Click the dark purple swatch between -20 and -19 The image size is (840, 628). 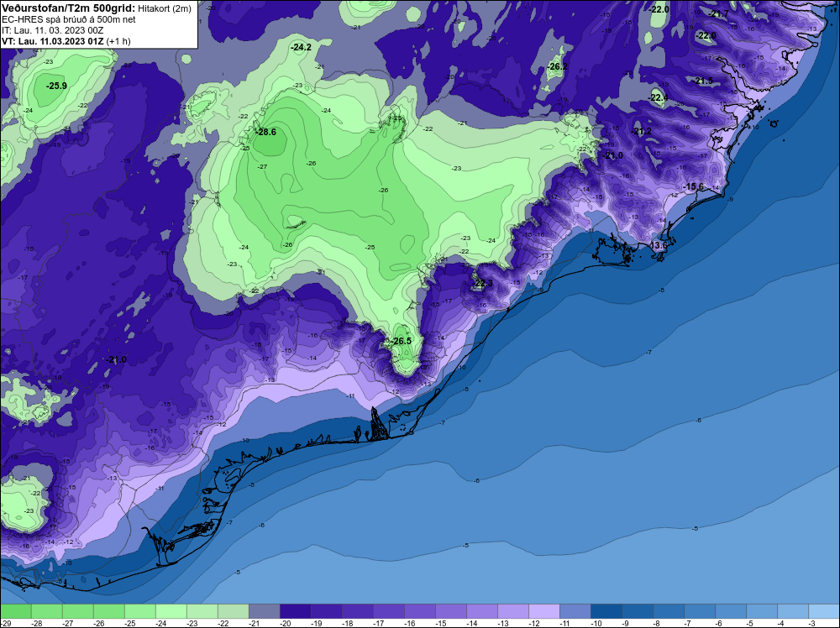[296, 611]
